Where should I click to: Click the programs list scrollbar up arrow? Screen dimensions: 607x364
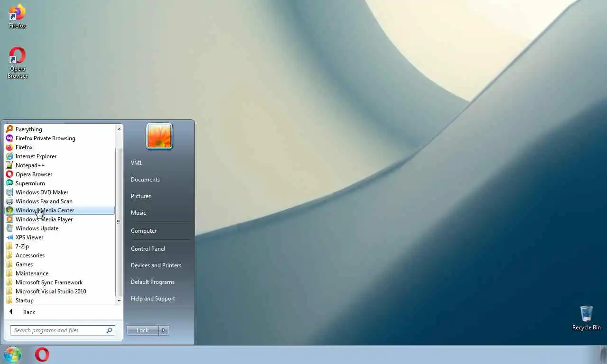[x=119, y=128]
